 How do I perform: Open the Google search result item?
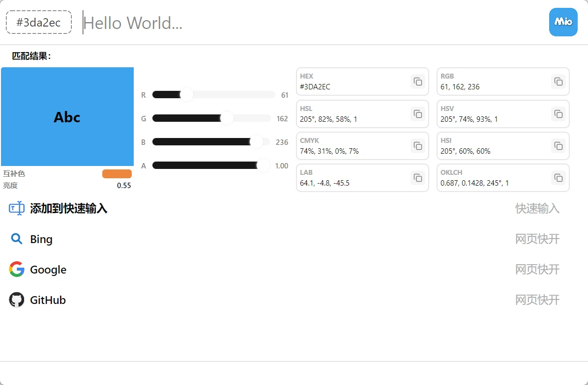[48, 270]
